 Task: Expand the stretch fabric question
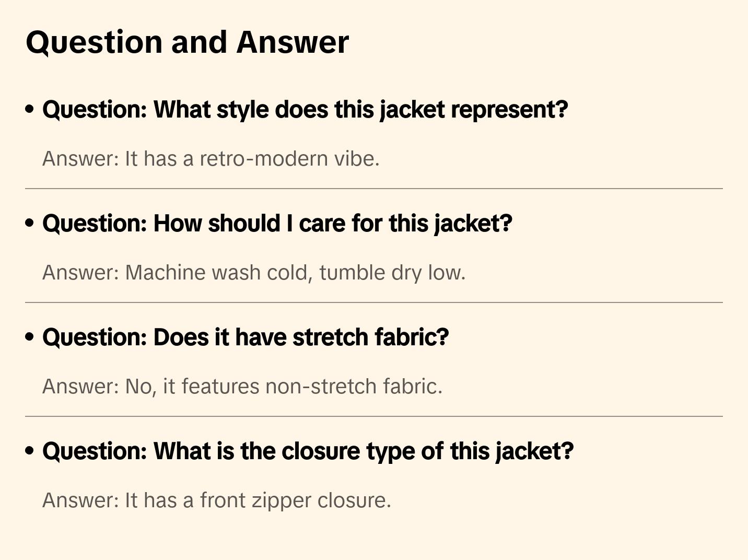(x=246, y=337)
